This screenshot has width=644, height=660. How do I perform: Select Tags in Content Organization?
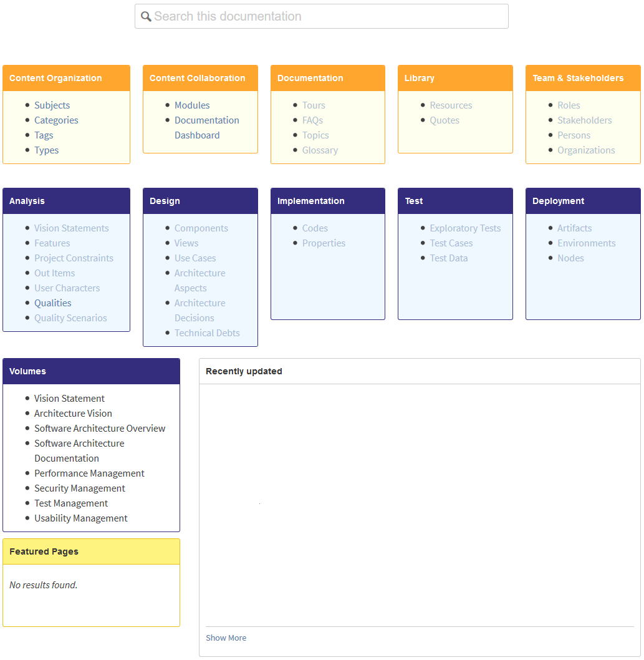pos(44,135)
